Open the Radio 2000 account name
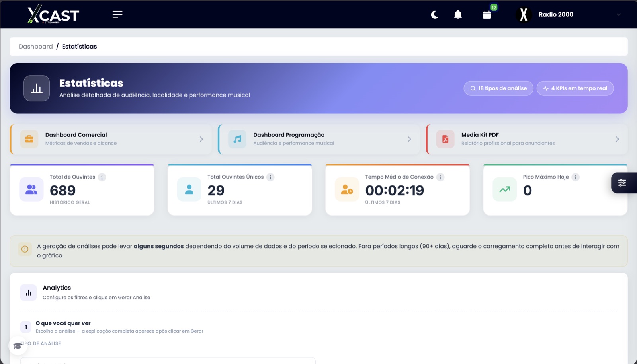The image size is (637, 364). [x=556, y=14]
